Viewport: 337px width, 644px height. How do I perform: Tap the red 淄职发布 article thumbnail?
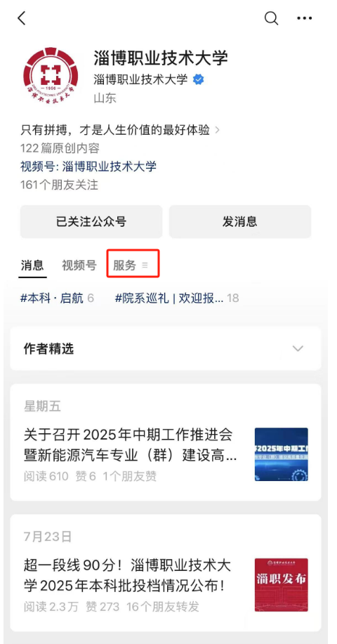tap(281, 585)
